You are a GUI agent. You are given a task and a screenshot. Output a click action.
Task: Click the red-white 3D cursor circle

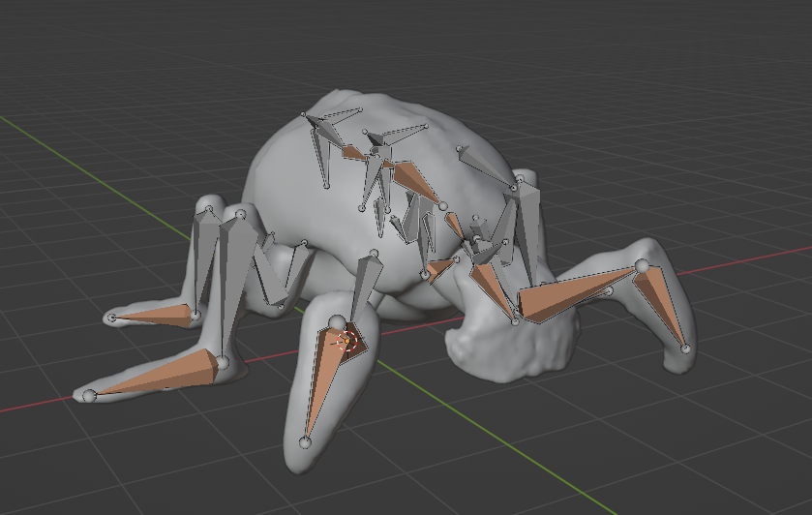pos(347,342)
